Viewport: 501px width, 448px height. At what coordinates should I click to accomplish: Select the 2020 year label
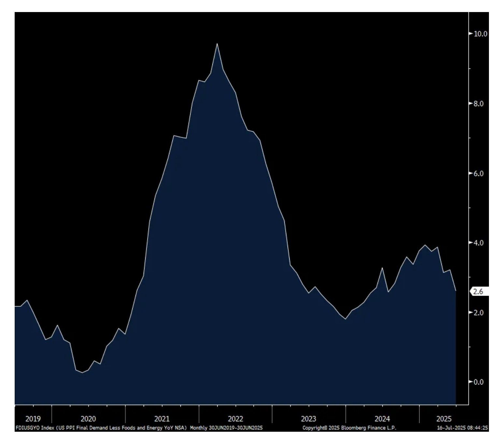click(x=88, y=419)
